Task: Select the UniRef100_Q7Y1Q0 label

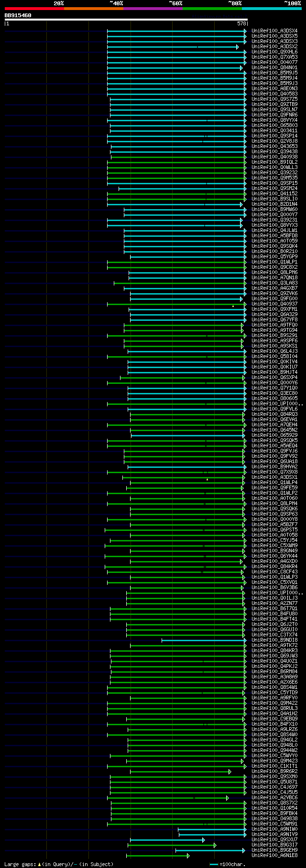Action: [274, 388]
